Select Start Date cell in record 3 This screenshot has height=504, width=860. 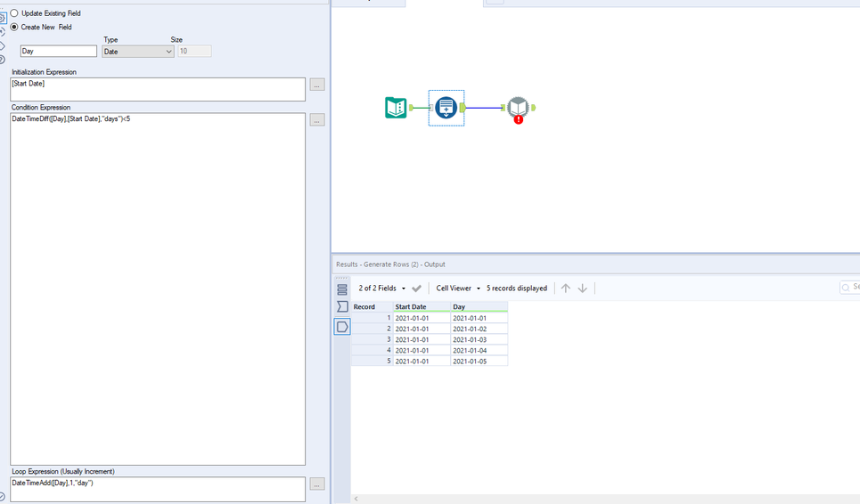point(422,339)
